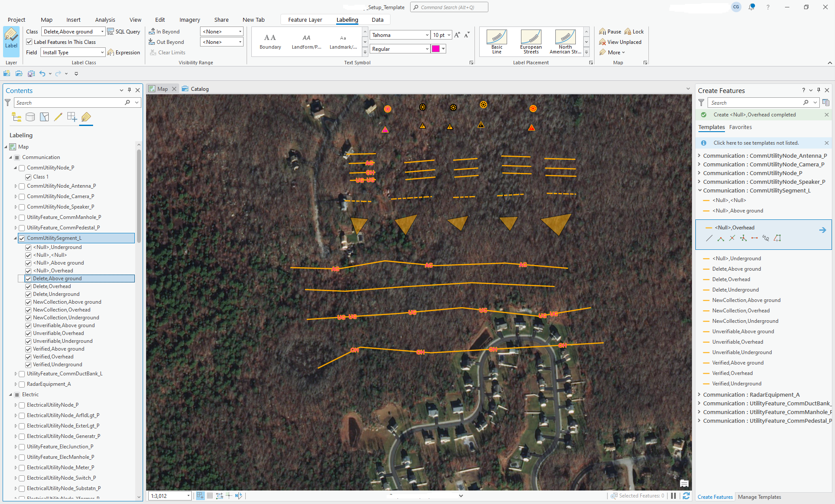Dismiss the templates not listed notification
Screen dimensions: 835x504
(x=827, y=143)
